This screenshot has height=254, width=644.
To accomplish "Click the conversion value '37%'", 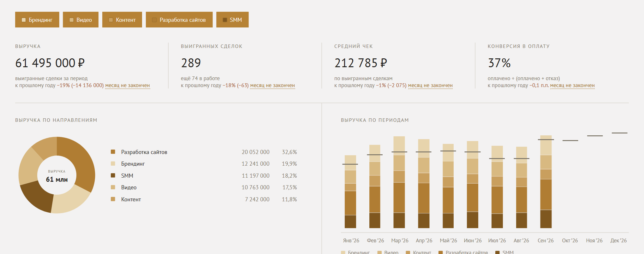I will point(499,63).
